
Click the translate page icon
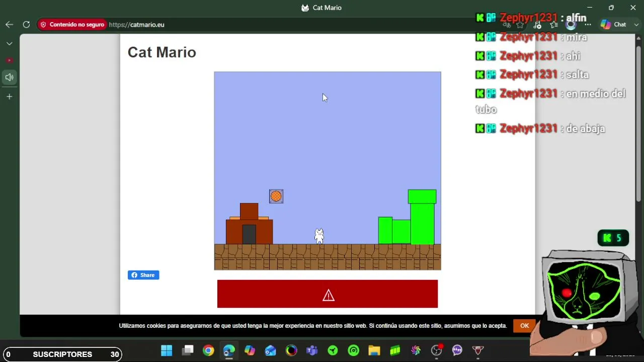tap(507, 24)
